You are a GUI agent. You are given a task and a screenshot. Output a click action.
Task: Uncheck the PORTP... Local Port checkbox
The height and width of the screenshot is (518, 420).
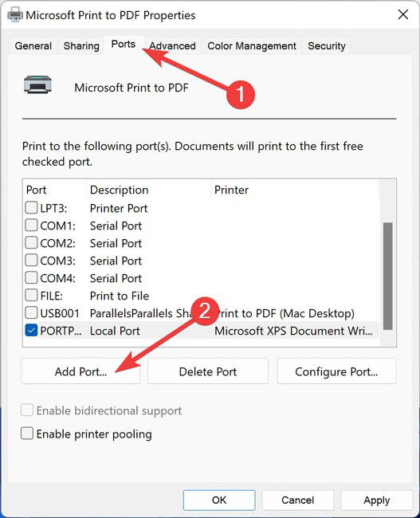click(x=31, y=331)
